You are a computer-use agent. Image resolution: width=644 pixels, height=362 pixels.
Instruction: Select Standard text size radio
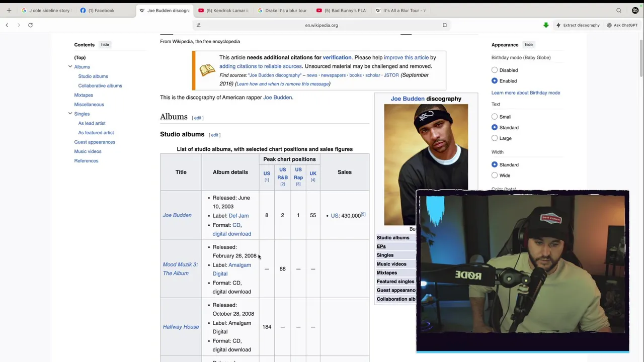(x=495, y=128)
